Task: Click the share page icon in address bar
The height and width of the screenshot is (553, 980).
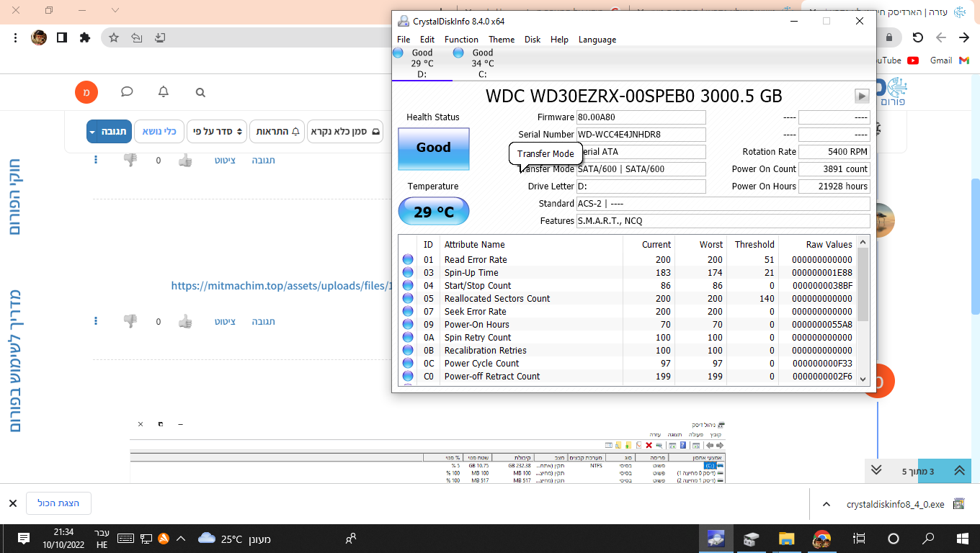Action: 137,37
